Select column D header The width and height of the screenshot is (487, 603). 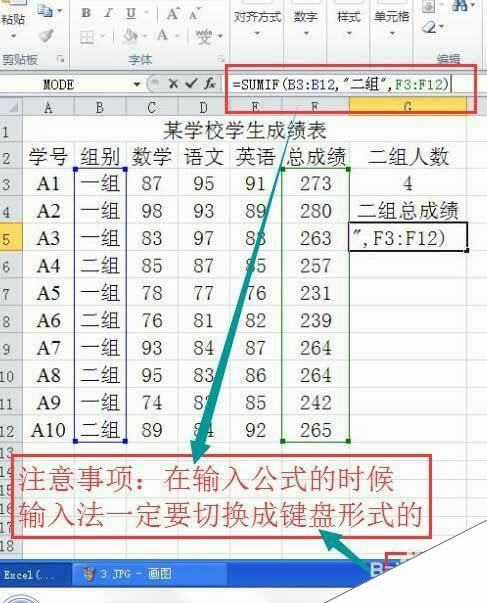click(203, 107)
